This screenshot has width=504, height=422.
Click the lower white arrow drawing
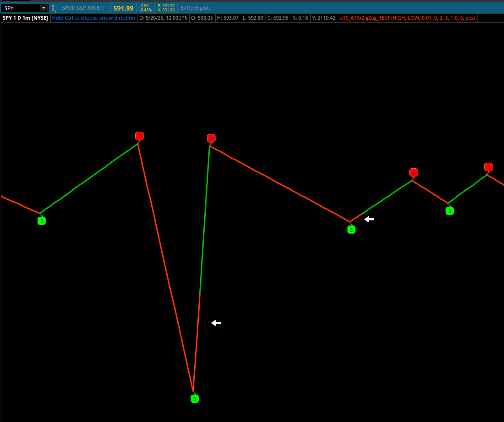[216, 323]
